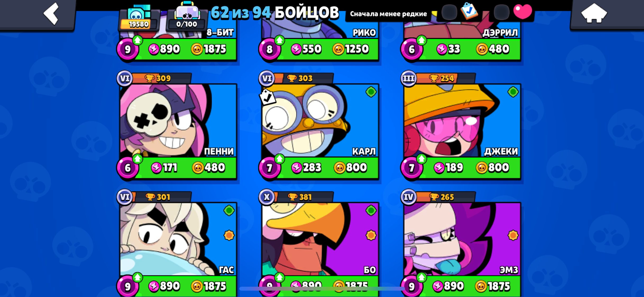
Task: Toggle the pink heart favorites filter
Action: click(x=522, y=12)
